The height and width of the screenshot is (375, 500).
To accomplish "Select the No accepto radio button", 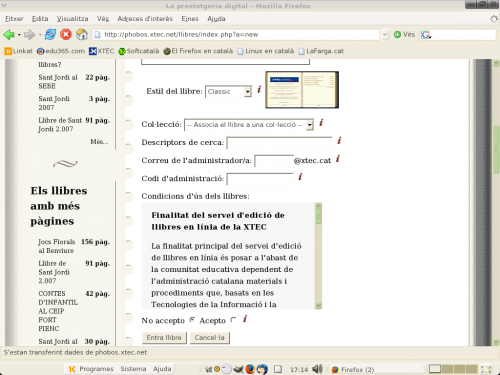I will point(192,320).
